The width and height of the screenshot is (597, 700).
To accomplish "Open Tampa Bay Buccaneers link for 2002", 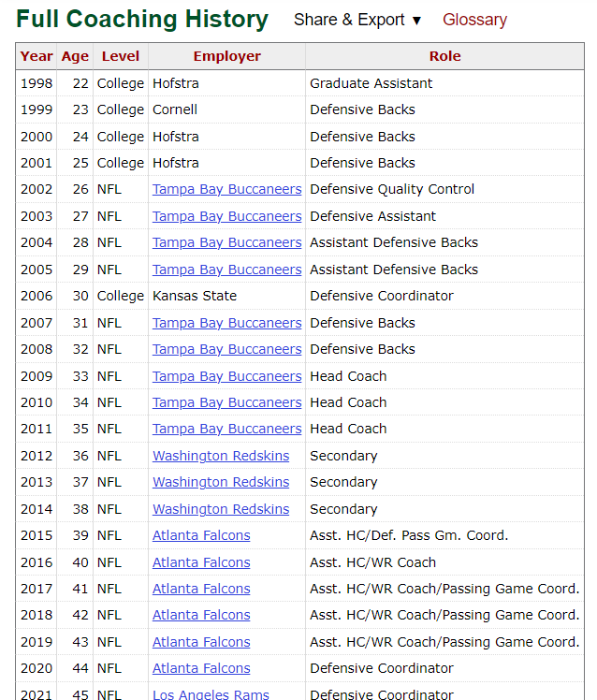I will 226,189.
